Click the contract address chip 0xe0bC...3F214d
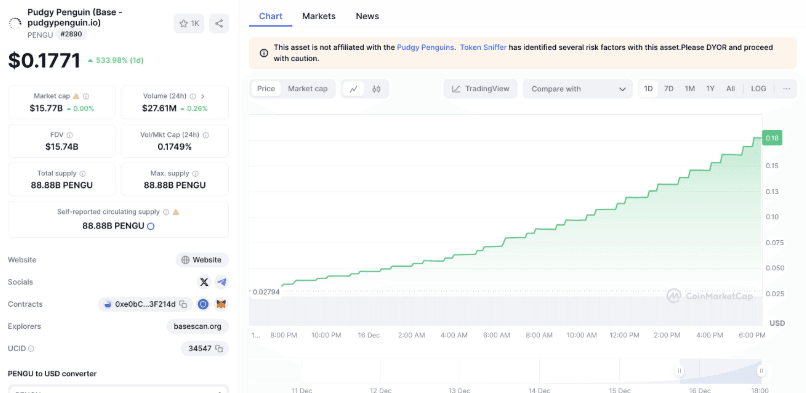This screenshot has height=393, width=806. click(145, 304)
